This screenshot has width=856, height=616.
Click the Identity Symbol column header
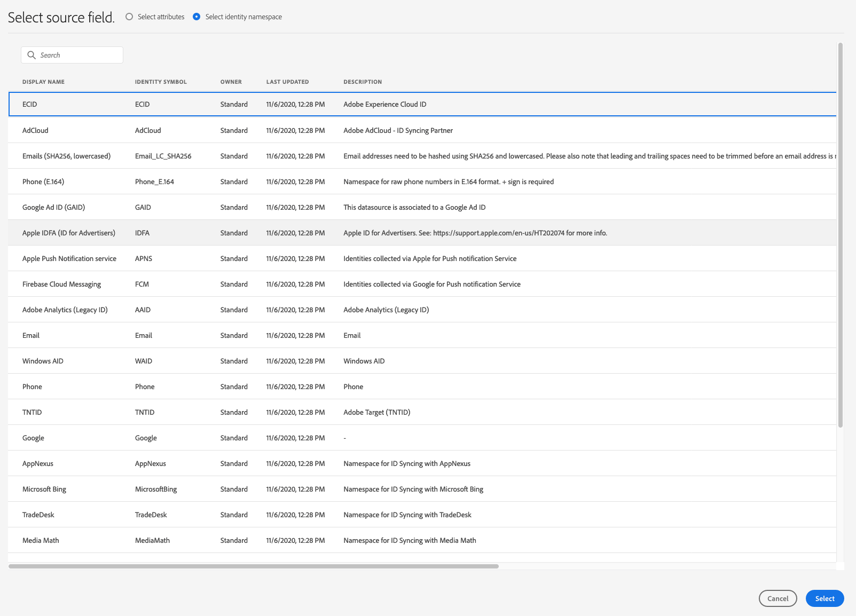pyautogui.click(x=161, y=82)
